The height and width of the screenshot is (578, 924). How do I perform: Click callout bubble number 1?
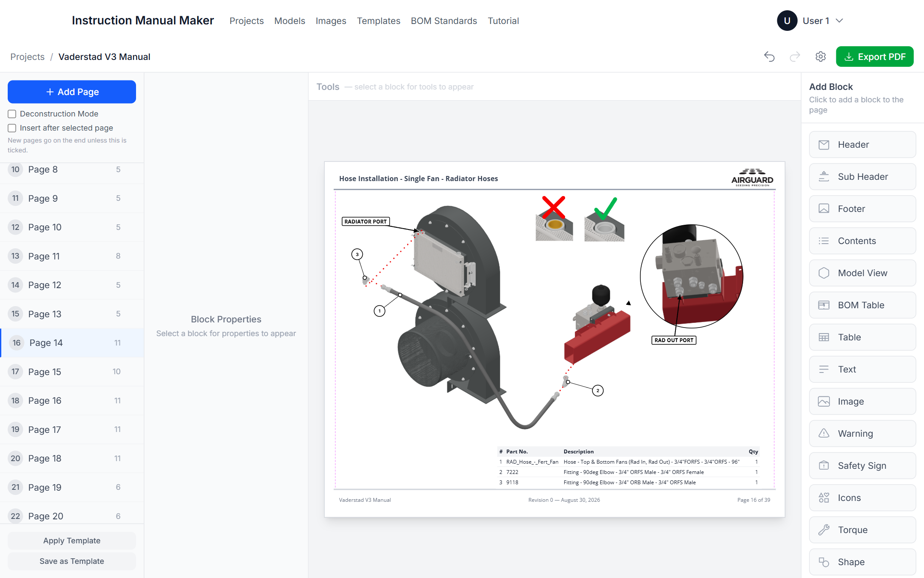379,311
